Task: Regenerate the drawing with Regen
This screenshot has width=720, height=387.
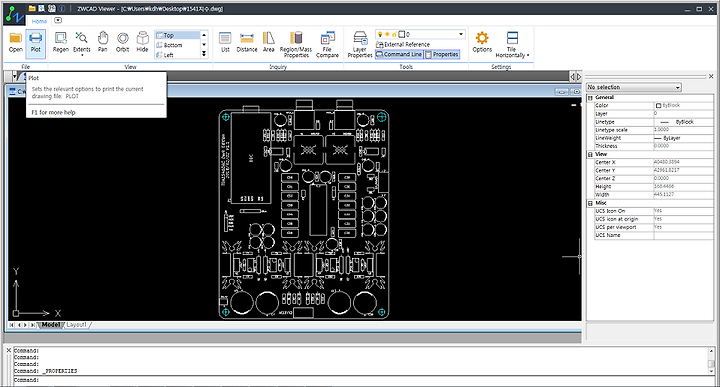Action: [61, 43]
